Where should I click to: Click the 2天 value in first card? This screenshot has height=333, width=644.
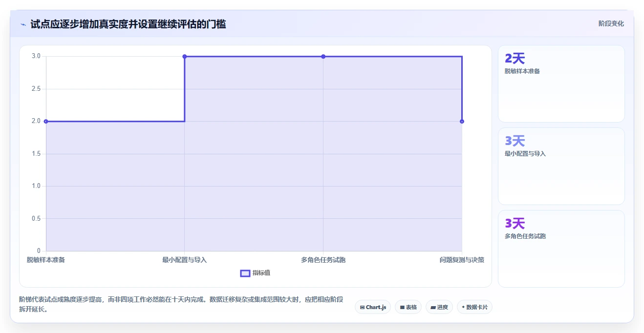[515, 59]
